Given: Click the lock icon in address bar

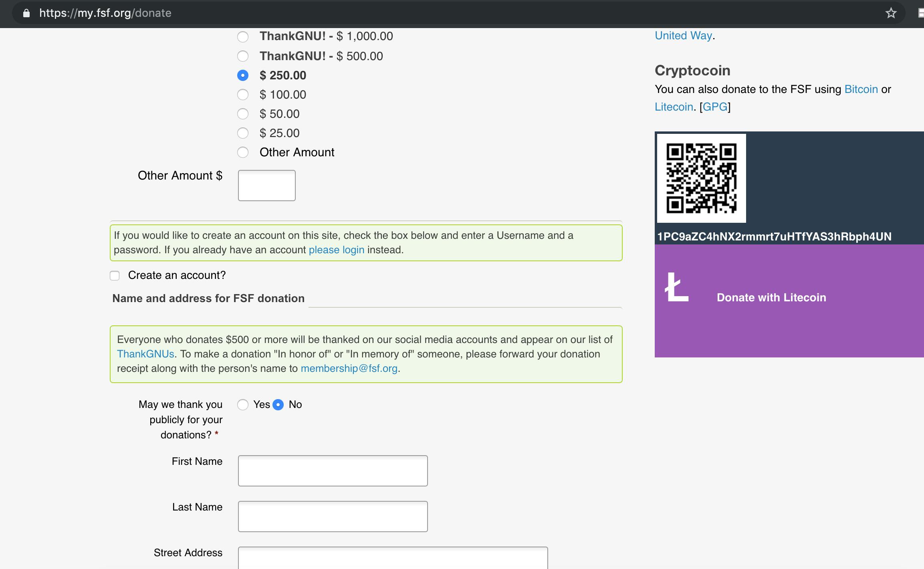Looking at the screenshot, I should [26, 13].
